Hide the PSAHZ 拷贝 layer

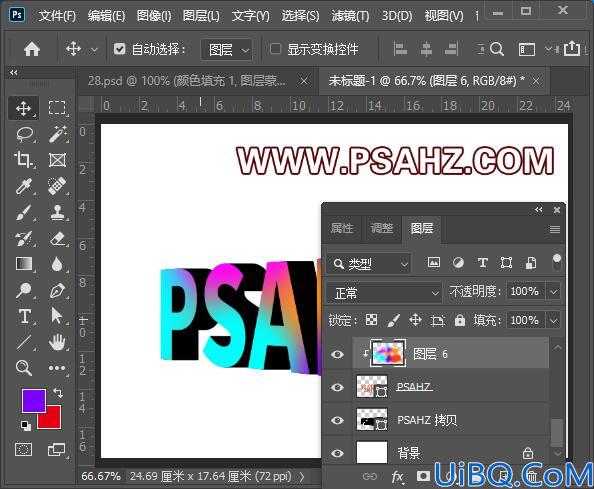337,420
